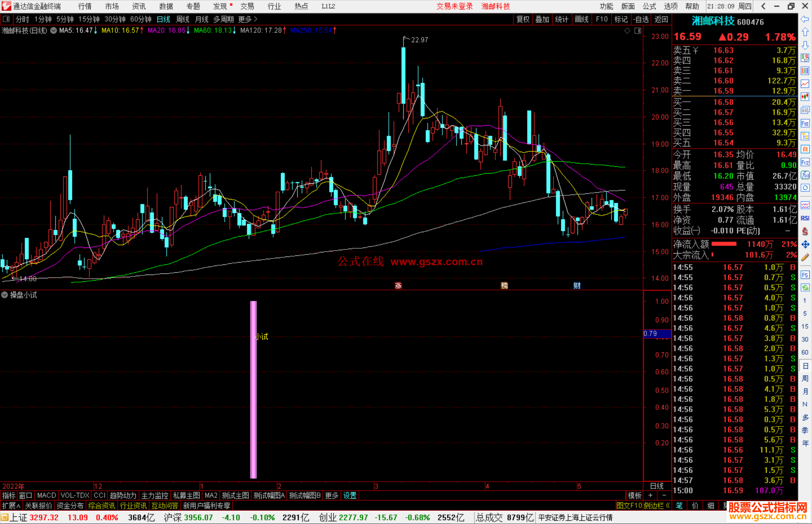Click the 复权 button

coord(523,19)
